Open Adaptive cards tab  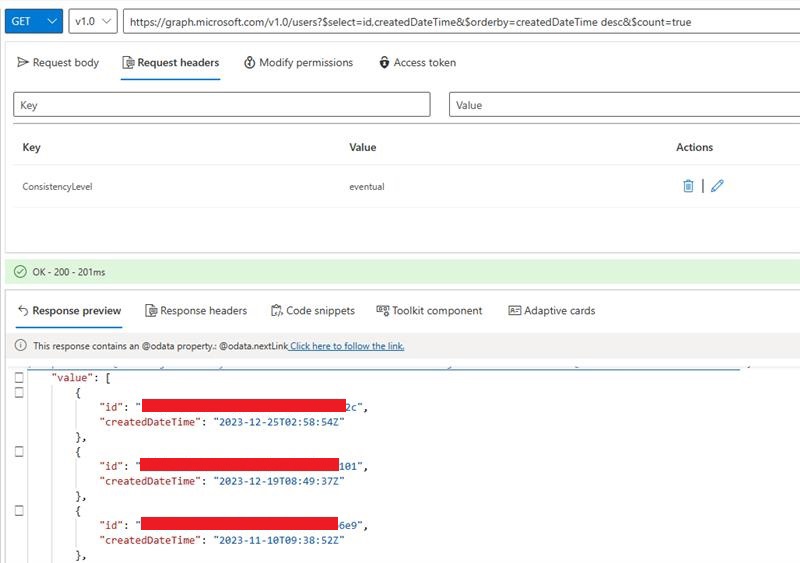[x=552, y=310]
